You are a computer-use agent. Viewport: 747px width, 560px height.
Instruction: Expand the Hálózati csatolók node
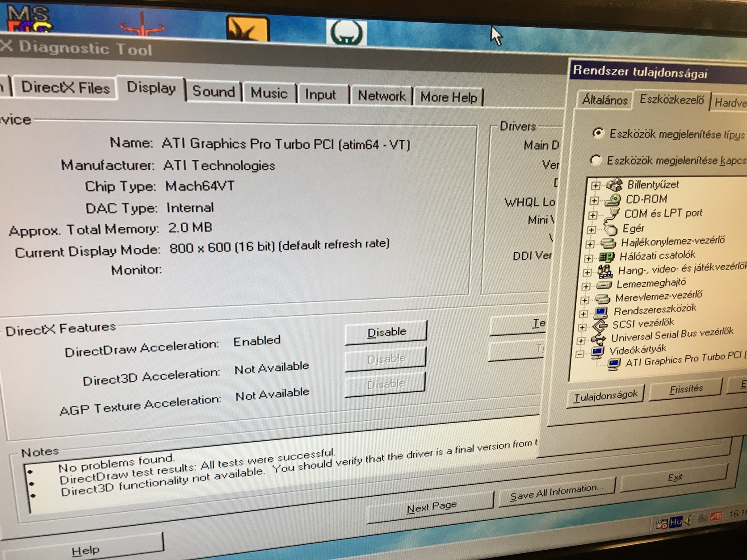(588, 258)
